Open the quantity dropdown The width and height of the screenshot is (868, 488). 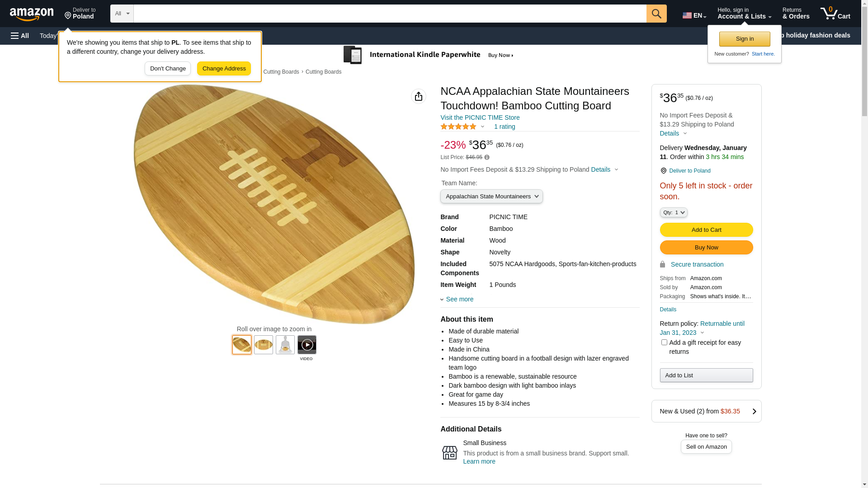tap(674, 212)
